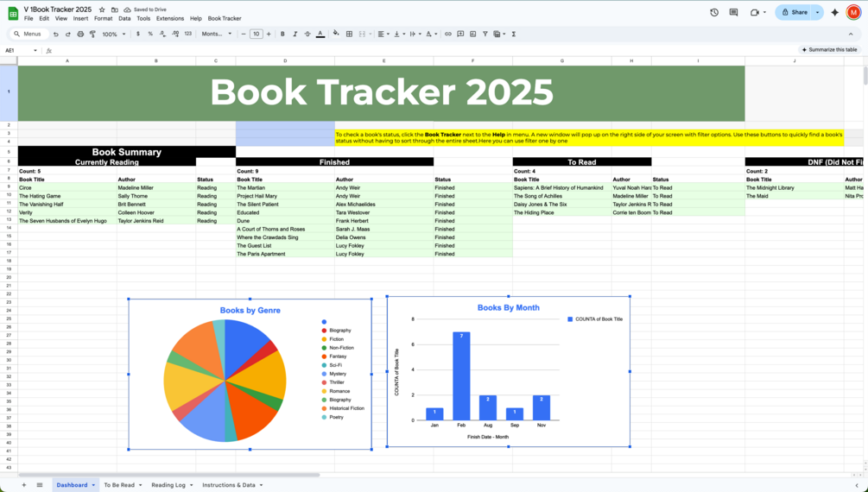The height and width of the screenshot is (492, 868).
Task: Click the font size field
Action: pyautogui.click(x=256, y=34)
